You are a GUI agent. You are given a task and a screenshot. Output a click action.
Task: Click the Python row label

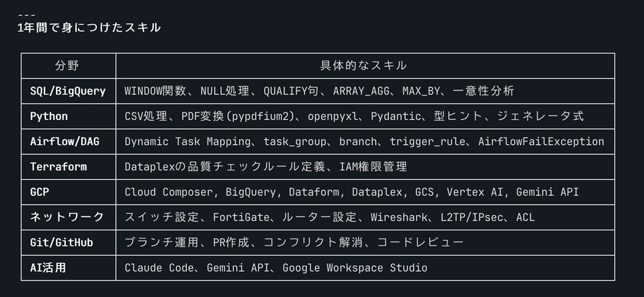49,116
